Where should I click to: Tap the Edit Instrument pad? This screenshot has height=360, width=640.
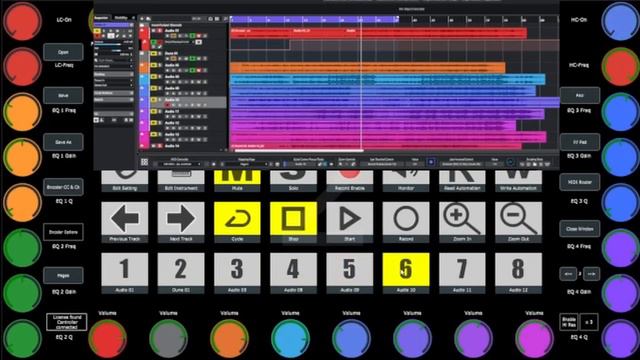[181, 181]
